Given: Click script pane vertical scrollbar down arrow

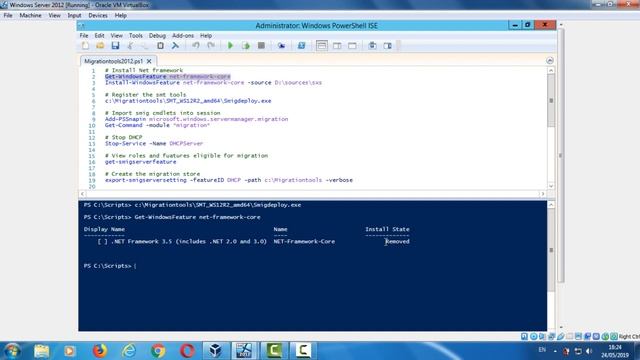Looking at the screenshot, I should coord(551,186).
